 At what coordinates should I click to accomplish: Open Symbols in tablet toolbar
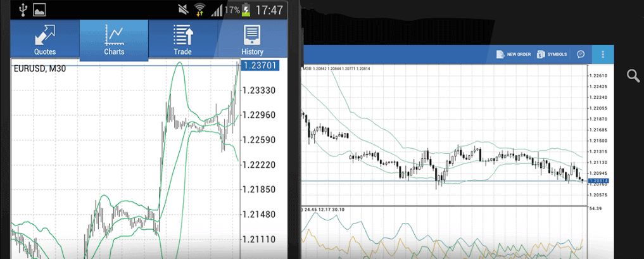(552, 54)
